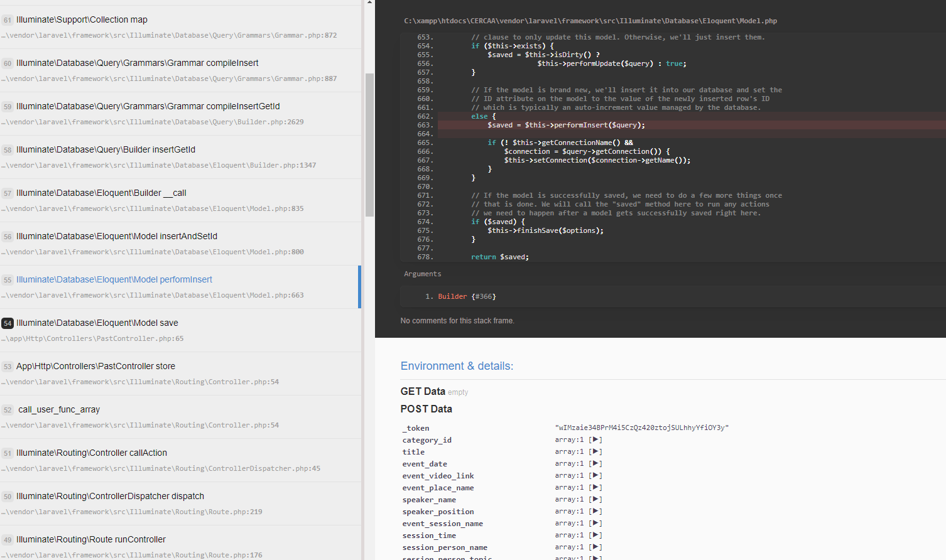Image resolution: width=946 pixels, height=560 pixels.
Task: Select stack frame 49 Route runController
Action: (x=180, y=543)
